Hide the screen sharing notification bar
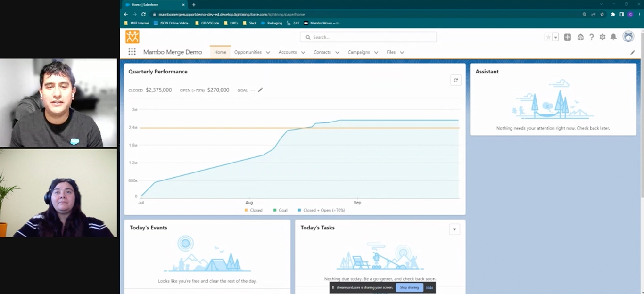 pos(429,287)
